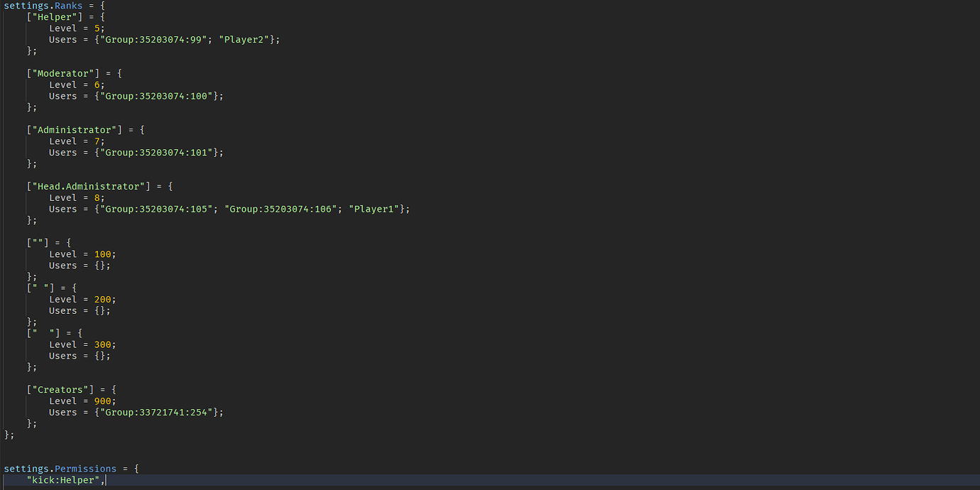
Task: Click the Level value 200 entry
Action: click(103, 299)
